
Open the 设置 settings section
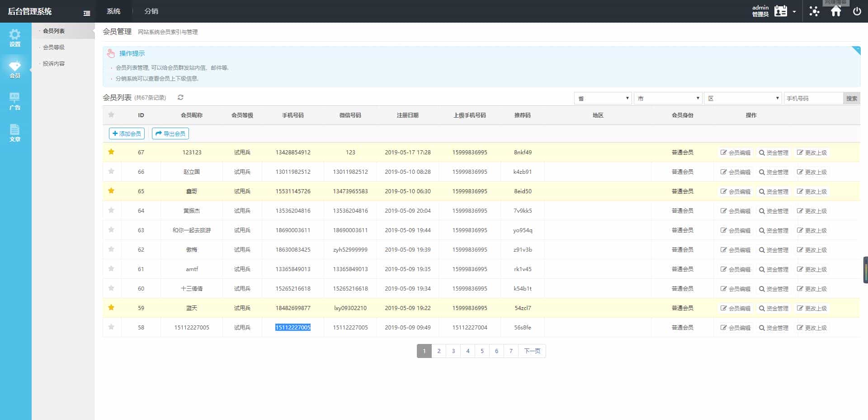click(15, 38)
